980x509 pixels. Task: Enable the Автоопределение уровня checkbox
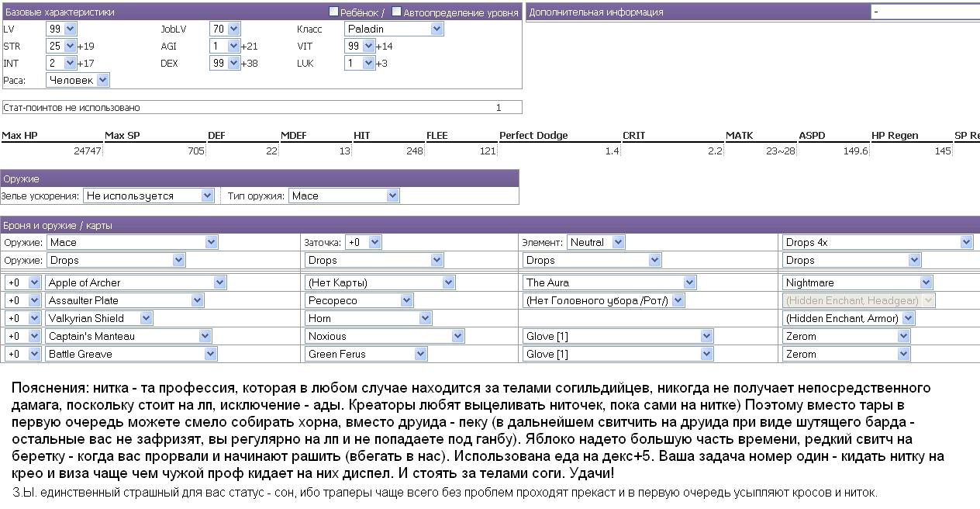396,12
